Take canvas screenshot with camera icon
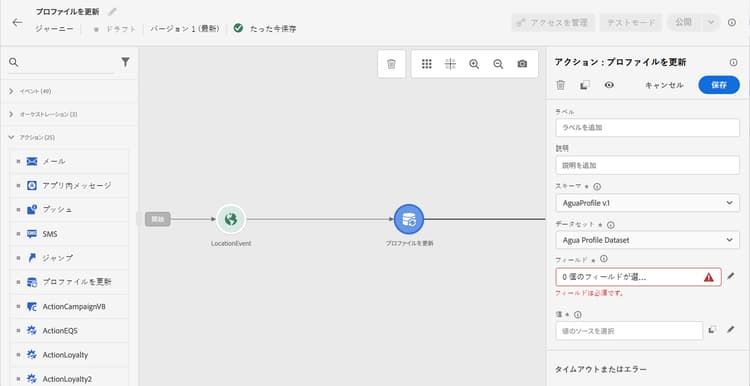This screenshot has width=750, height=386. (522, 64)
